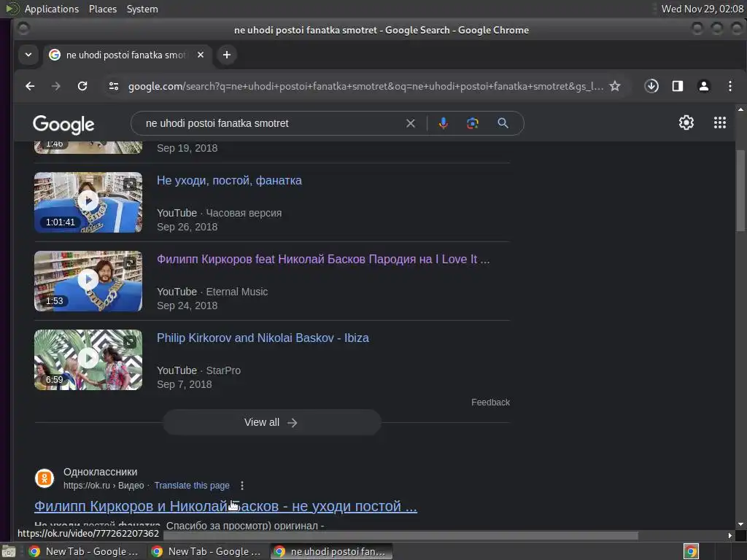Close the 'ne uhodi postoi fanatka' tab

pyautogui.click(x=201, y=55)
